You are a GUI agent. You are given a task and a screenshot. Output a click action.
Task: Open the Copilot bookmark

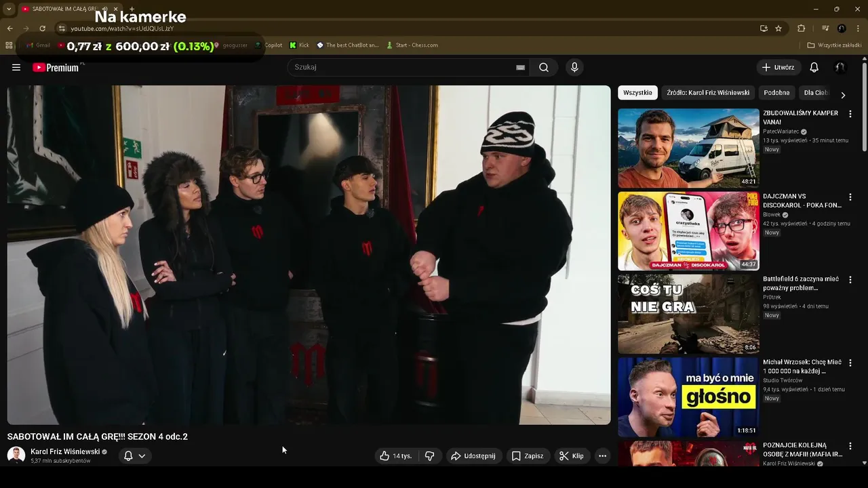pos(269,45)
